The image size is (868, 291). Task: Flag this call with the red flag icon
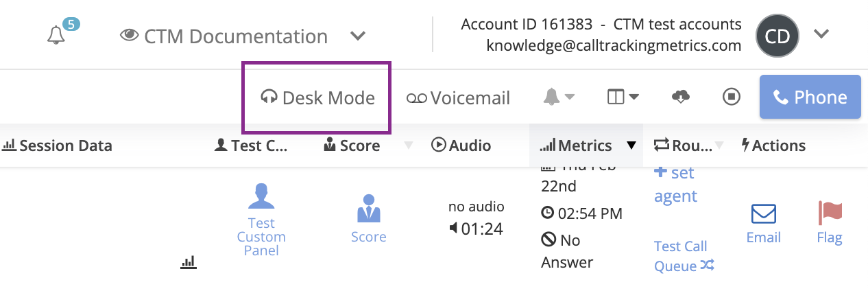pyautogui.click(x=830, y=214)
